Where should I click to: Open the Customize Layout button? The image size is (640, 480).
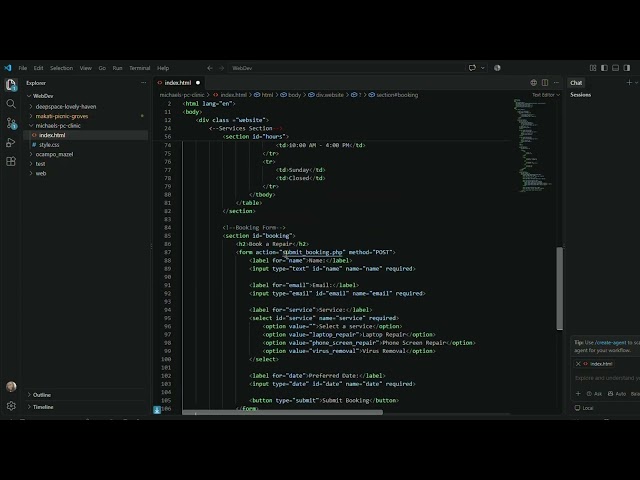click(593, 68)
